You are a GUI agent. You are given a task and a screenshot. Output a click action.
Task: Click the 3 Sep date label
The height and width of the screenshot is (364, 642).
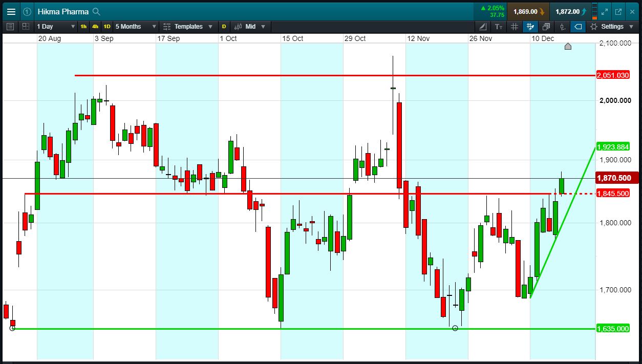coord(104,38)
